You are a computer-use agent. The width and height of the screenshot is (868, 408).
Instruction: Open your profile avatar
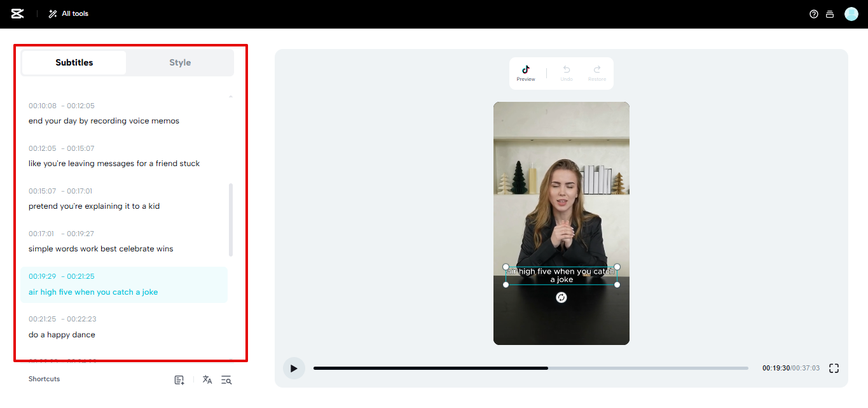coord(851,13)
